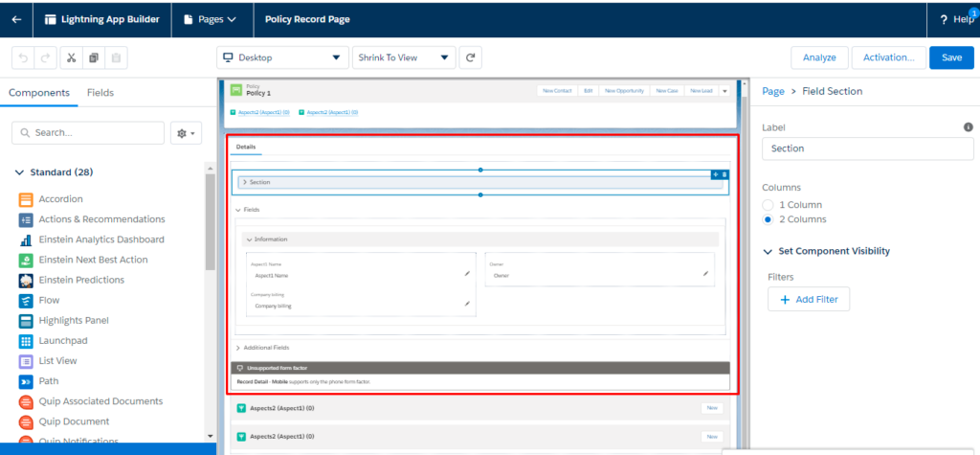Screen dimensions: 980x455
Task: Click the move handle on the Section component
Action: pos(716,174)
